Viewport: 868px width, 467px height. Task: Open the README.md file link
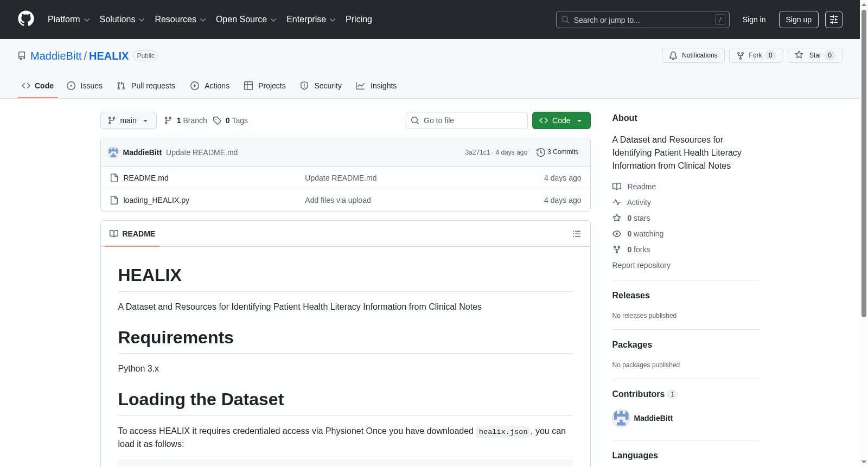point(146,178)
